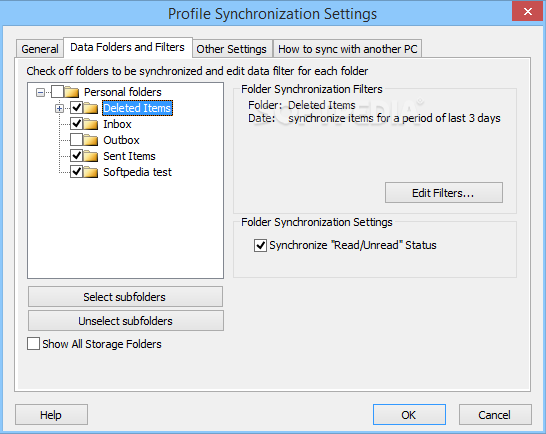Enable Show All Storage Folders
546x434 pixels.
33,343
